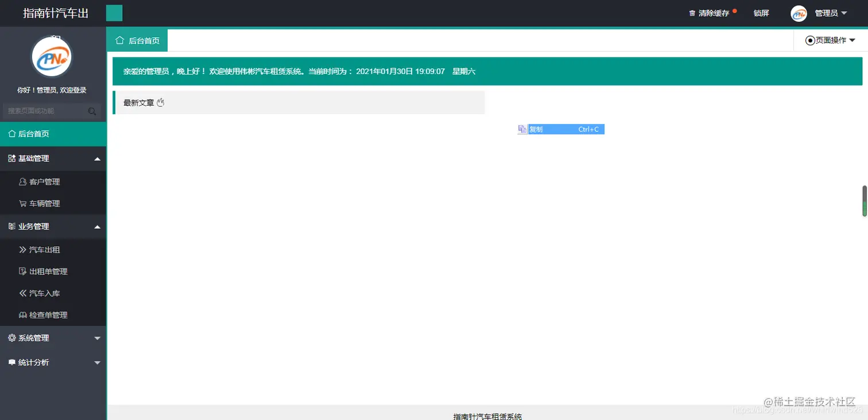Select 后台首页 in the sidebar menu
This screenshot has width=868, height=420.
pos(53,134)
